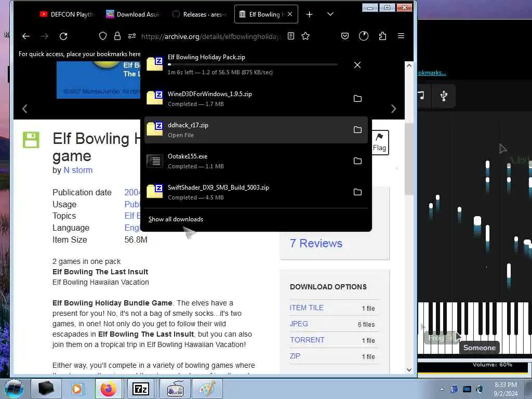Go back using Firefox back arrow
The image size is (532, 399).
[x=26, y=36]
